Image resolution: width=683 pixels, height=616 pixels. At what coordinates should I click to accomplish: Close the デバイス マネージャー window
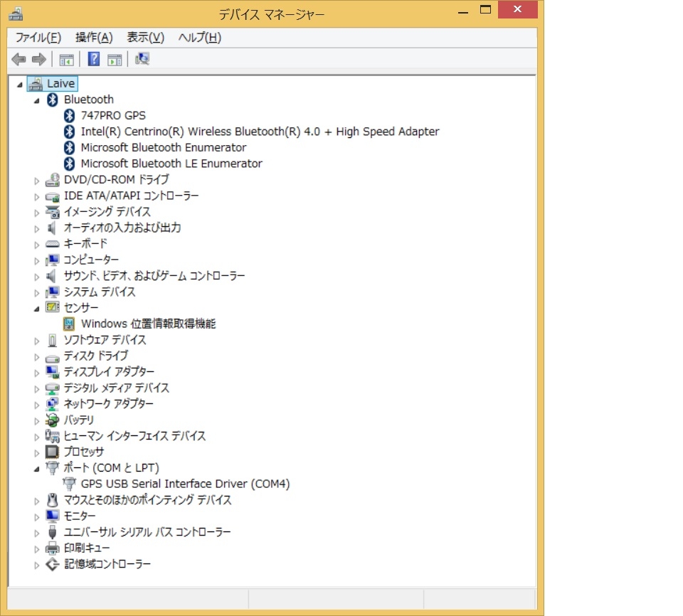(x=517, y=9)
